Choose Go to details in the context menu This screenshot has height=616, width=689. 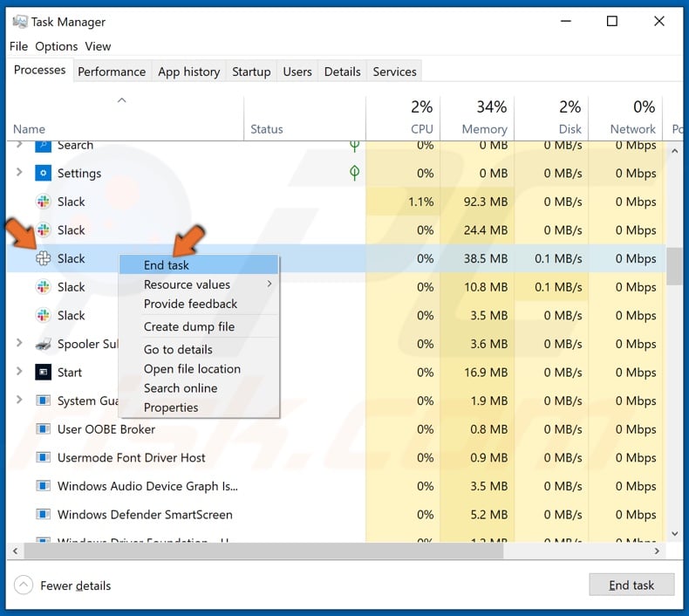coord(199,350)
